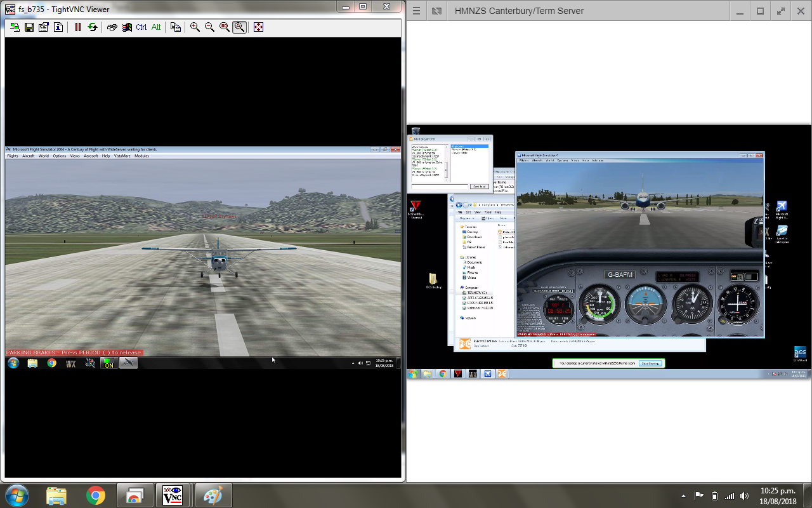Show hidden icons arrow in host tray
Viewport: 812px width, 508px height.
coord(683,496)
